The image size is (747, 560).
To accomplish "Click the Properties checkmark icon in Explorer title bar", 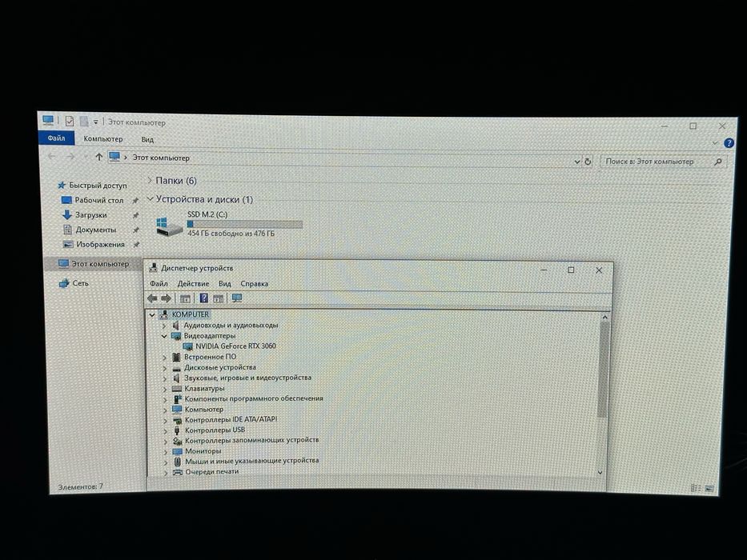I will 70,122.
